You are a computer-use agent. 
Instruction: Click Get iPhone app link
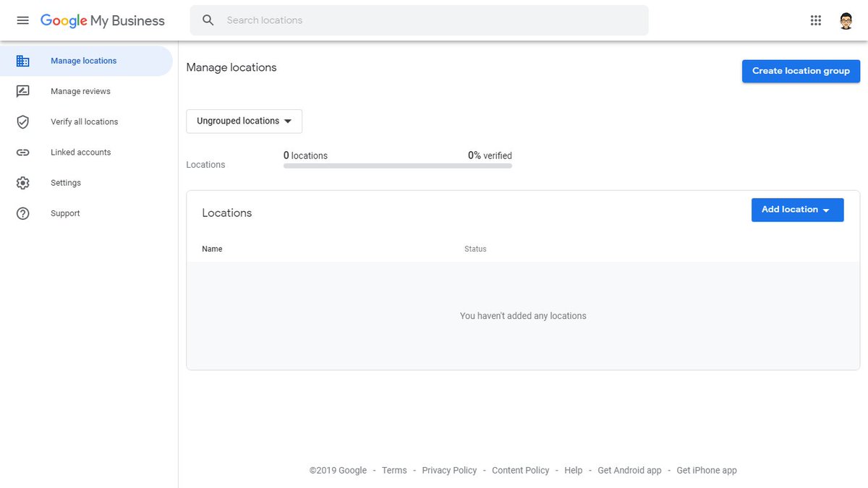tap(707, 470)
